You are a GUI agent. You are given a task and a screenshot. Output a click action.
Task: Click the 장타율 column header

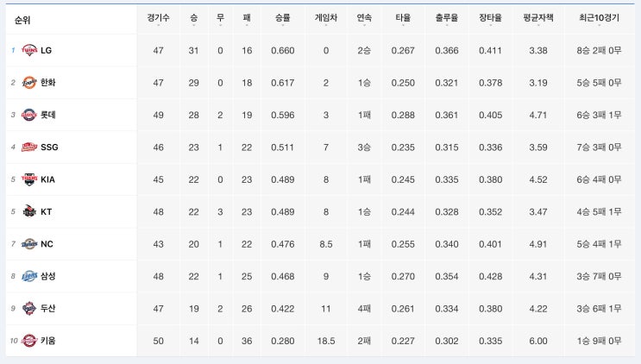click(490, 18)
